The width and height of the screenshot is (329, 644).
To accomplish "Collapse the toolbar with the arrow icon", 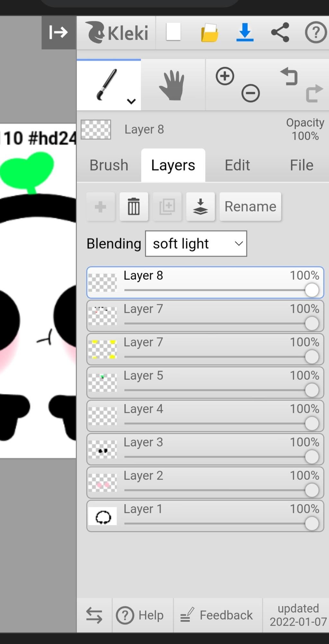I will point(58,32).
